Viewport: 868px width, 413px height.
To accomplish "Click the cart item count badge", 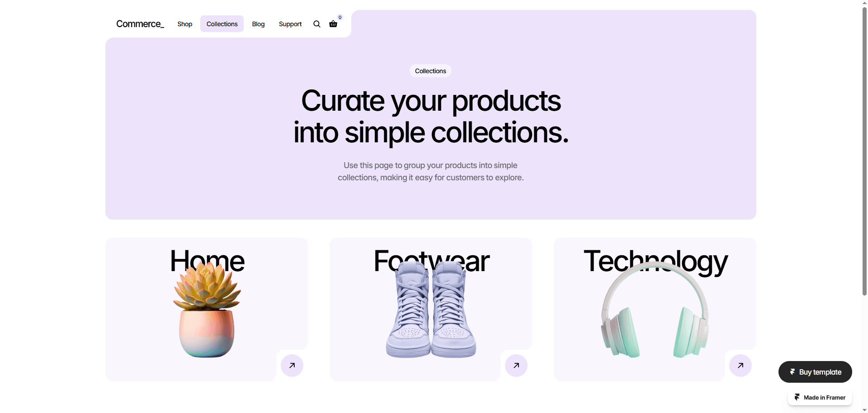I will point(340,18).
